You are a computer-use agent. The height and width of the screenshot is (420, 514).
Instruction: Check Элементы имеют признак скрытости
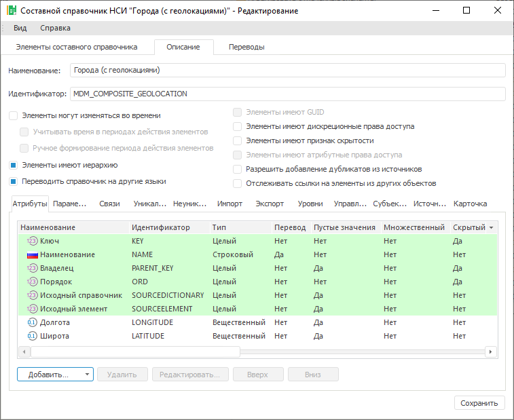237,140
